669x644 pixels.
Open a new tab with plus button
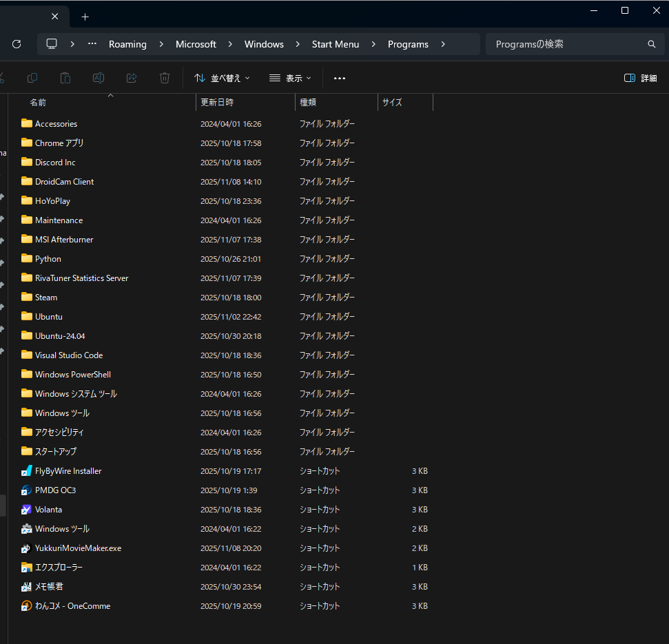pyautogui.click(x=85, y=17)
